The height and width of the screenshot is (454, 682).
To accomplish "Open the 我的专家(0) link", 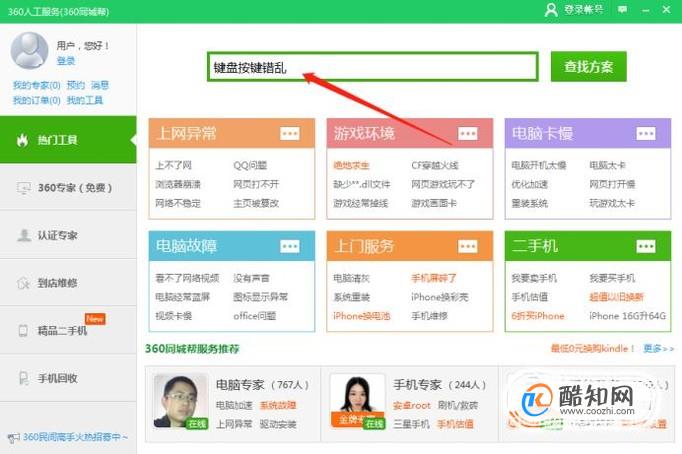I will coord(37,85).
